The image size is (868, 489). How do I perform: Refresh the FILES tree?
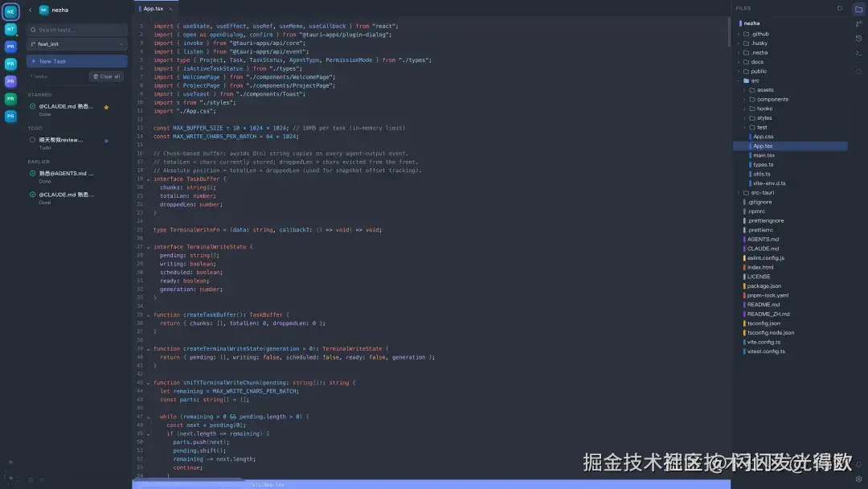840,8
